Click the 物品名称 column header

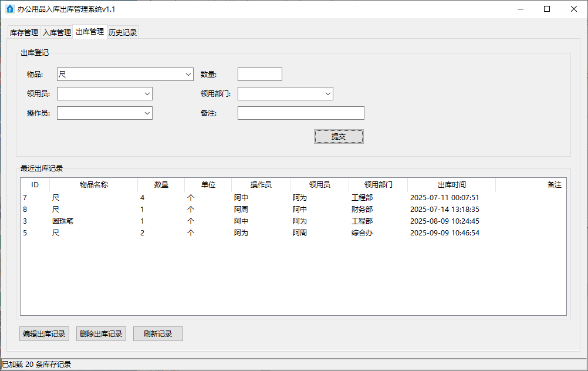tap(94, 185)
